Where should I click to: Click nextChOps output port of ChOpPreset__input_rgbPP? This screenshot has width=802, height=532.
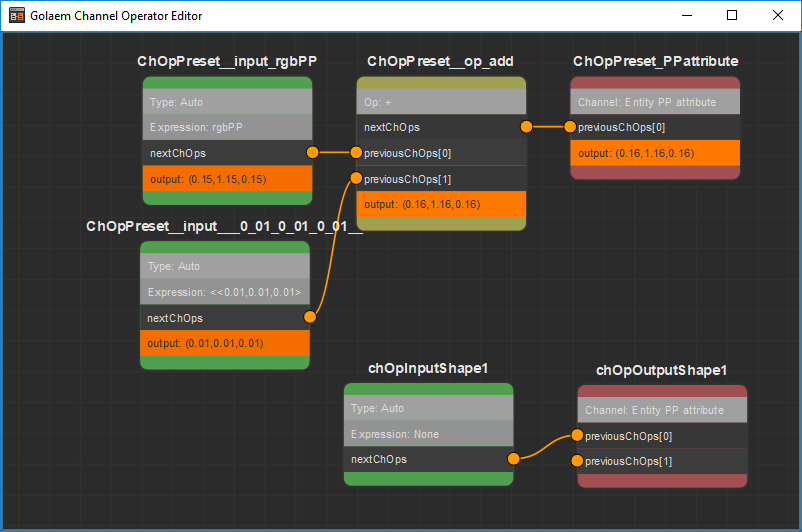point(312,152)
